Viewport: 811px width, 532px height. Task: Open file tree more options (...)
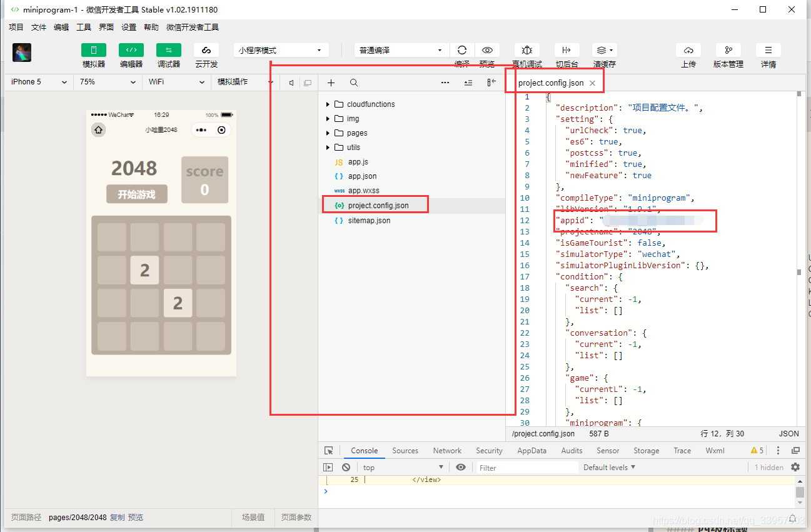click(445, 83)
